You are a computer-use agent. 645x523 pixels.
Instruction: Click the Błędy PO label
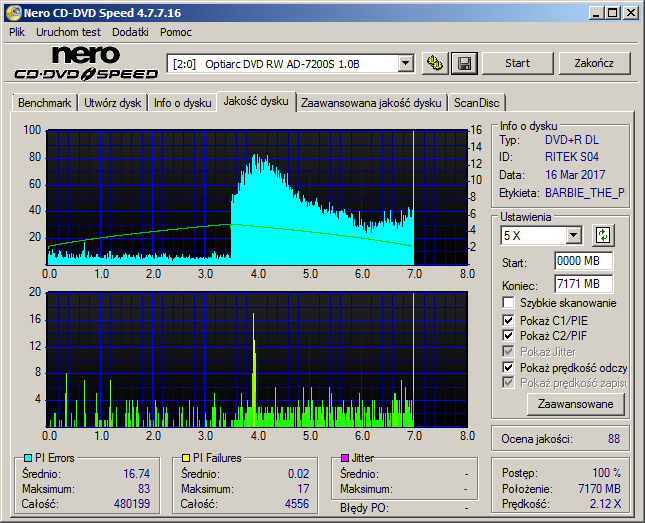(364, 508)
